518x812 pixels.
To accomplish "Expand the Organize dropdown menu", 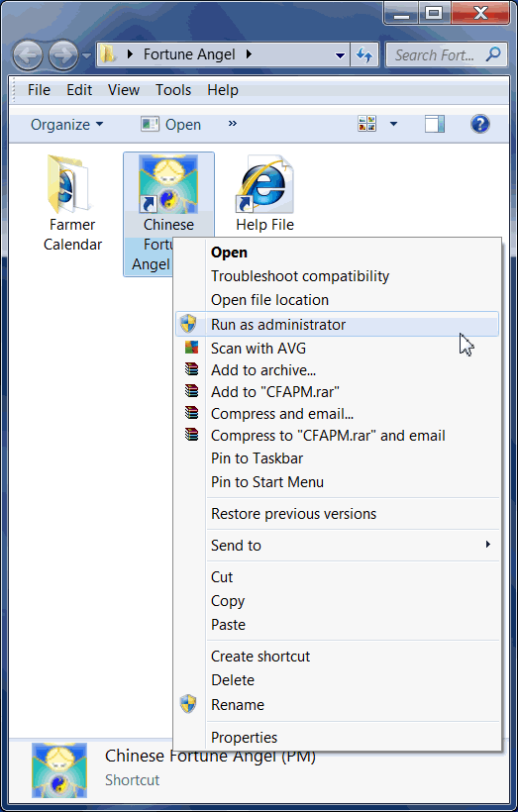I will pyautogui.click(x=66, y=125).
